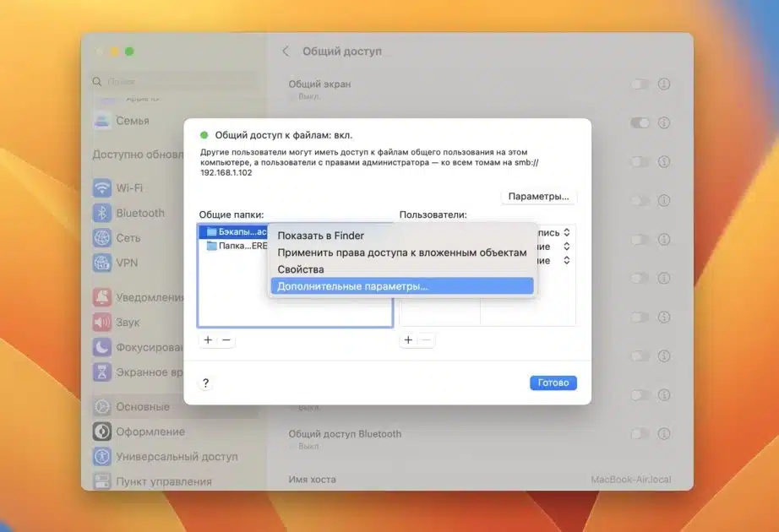This screenshot has width=779, height=532.
Task: Open the Чтение и запись permission dropdown
Action: pyautogui.click(x=566, y=233)
